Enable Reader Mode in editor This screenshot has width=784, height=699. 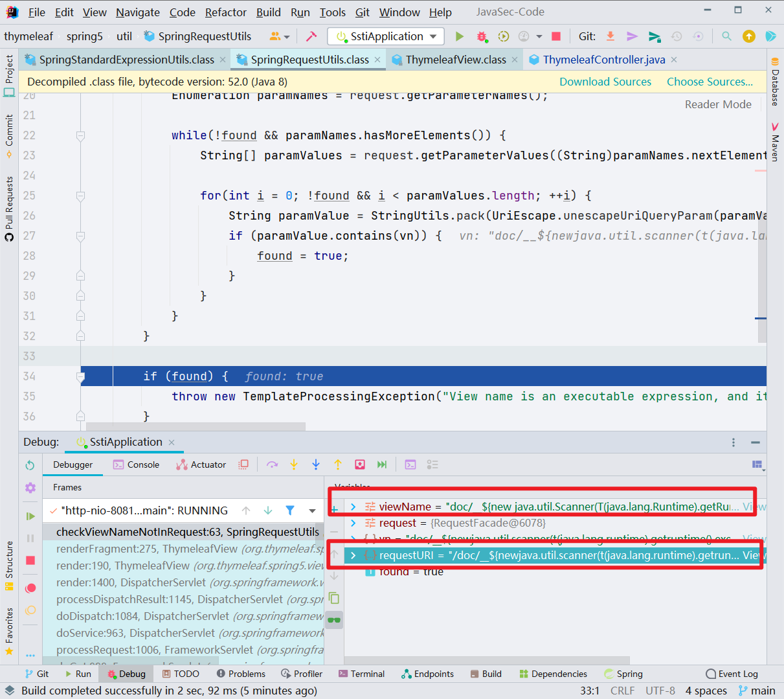pos(718,104)
